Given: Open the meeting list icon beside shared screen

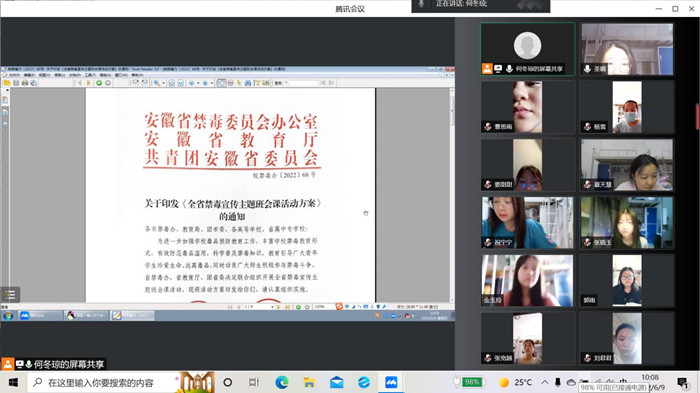Looking at the screenshot, I should pyautogui.click(x=10, y=294).
